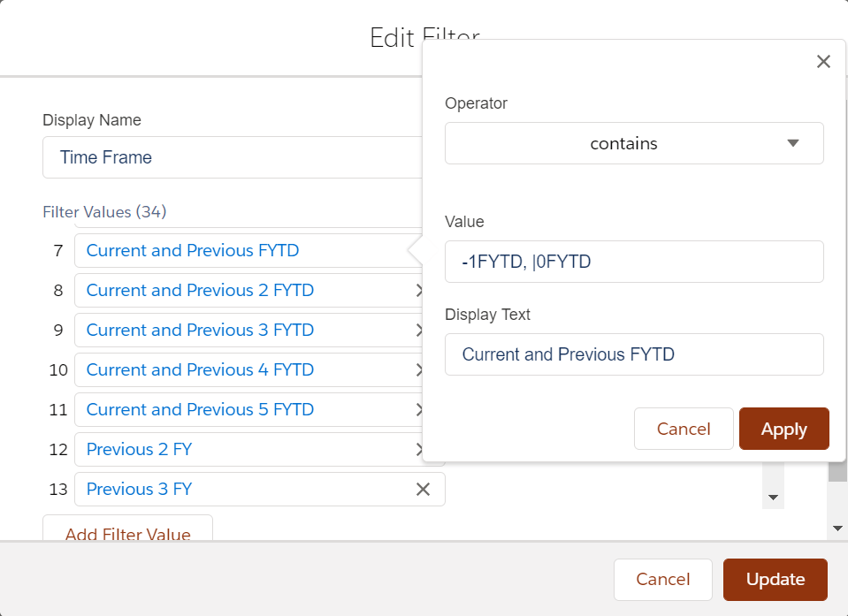This screenshot has height=616, width=848.
Task: Click the Display Name field Time Frame
Action: [232, 157]
